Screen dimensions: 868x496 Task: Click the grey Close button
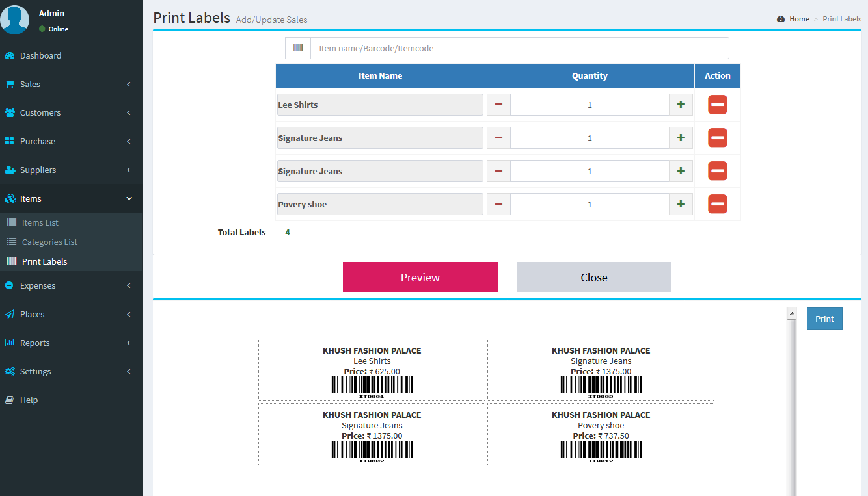594,277
